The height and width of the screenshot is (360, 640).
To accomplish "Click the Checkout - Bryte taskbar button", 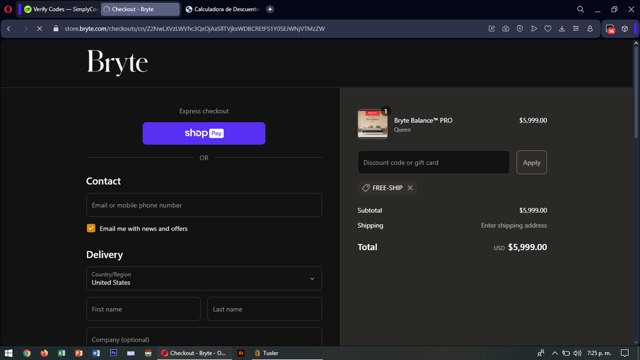I will click(x=194, y=353).
